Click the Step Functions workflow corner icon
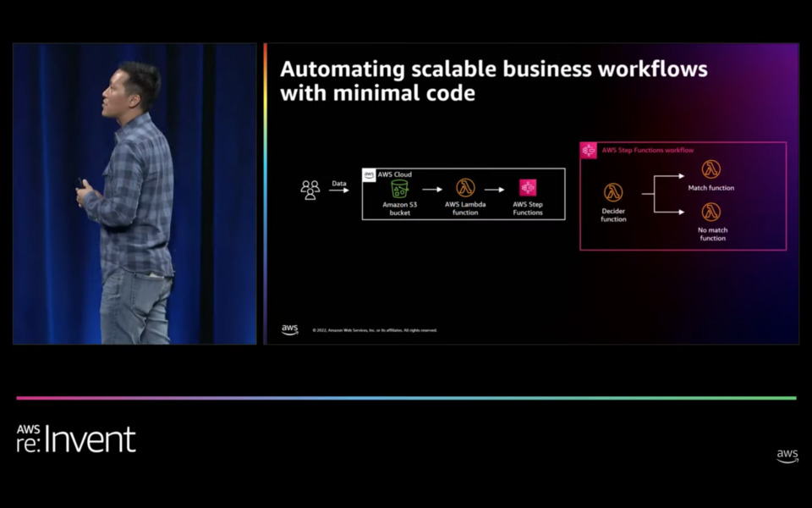 click(x=589, y=151)
